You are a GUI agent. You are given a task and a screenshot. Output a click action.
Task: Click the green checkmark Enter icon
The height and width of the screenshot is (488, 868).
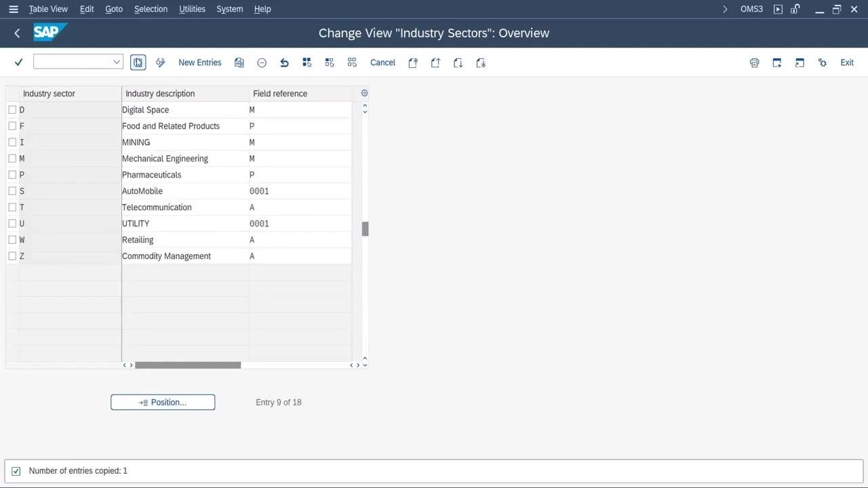[x=18, y=62]
